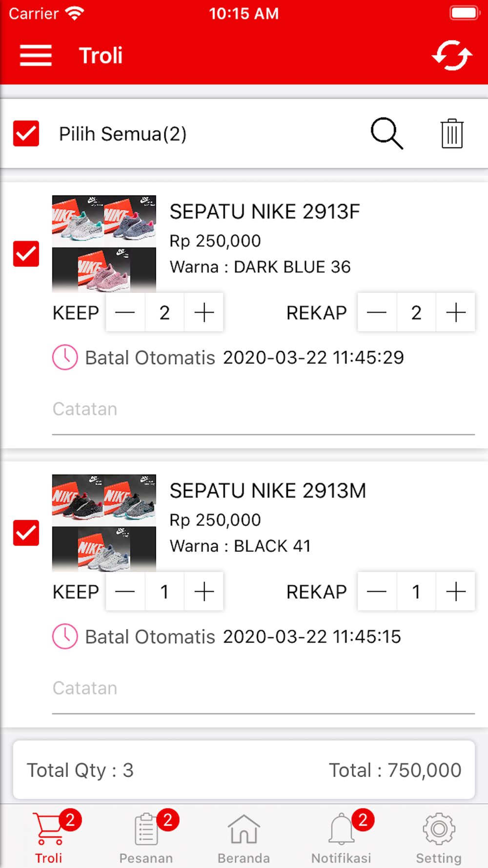Uncheck SEPATU NIKE 2913F item checkbox
The image size is (488, 868).
[x=26, y=253]
